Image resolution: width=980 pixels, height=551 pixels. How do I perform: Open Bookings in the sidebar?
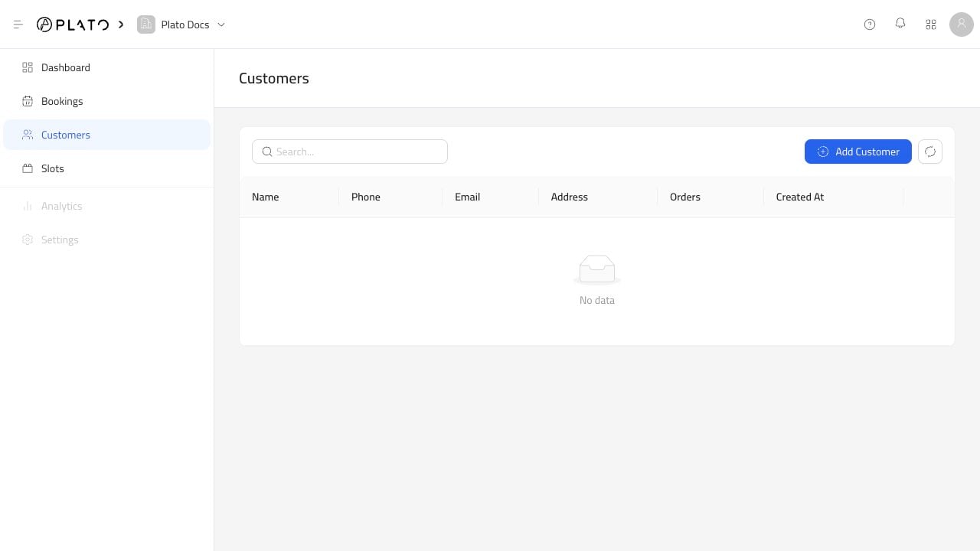pos(107,101)
